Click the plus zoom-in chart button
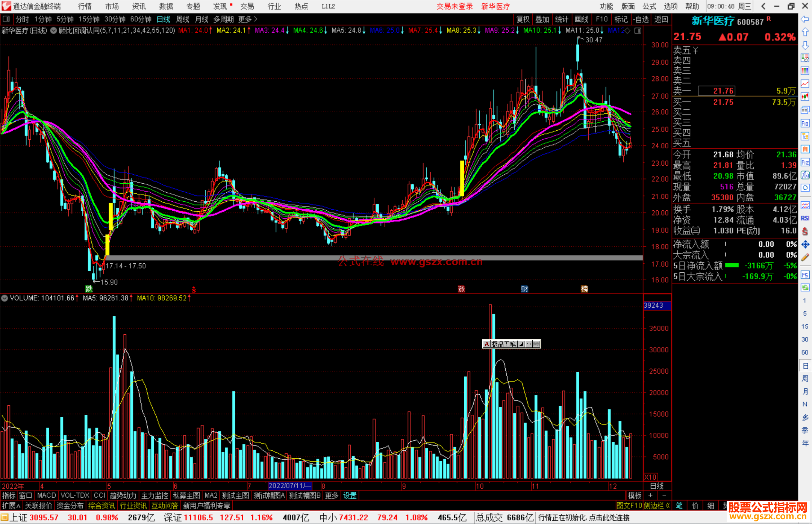The width and height of the screenshot is (812, 524). pyautogui.click(x=650, y=495)
